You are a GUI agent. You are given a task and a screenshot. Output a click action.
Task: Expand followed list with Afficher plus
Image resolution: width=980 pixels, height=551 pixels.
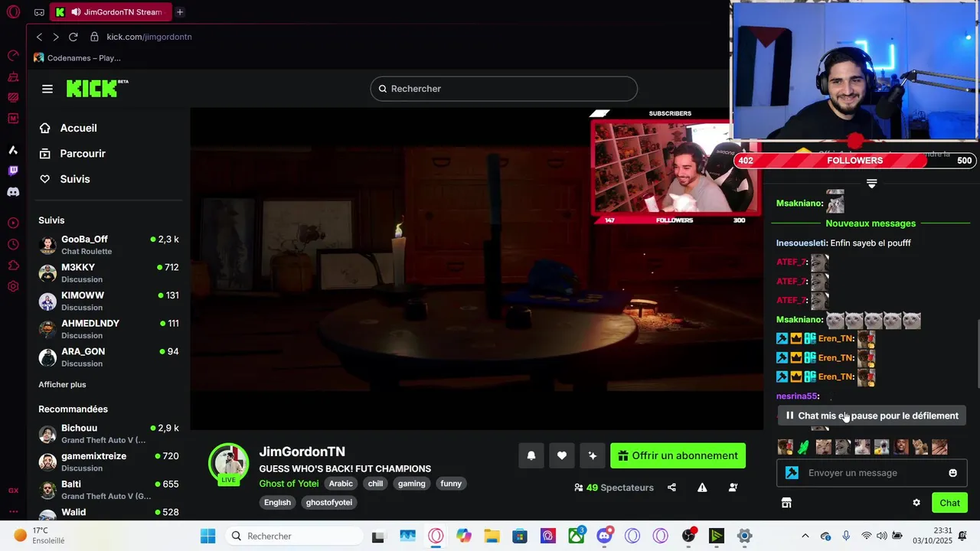click(62, 384)
